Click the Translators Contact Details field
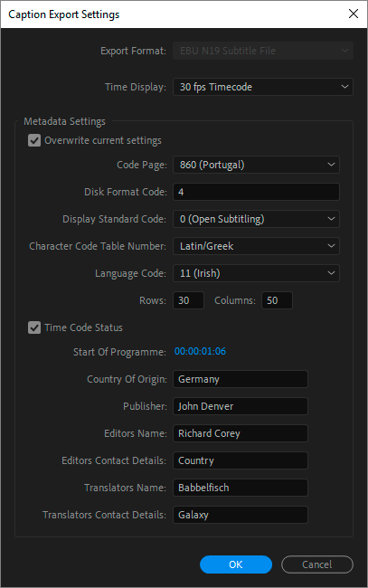 [x=241, y=515]
